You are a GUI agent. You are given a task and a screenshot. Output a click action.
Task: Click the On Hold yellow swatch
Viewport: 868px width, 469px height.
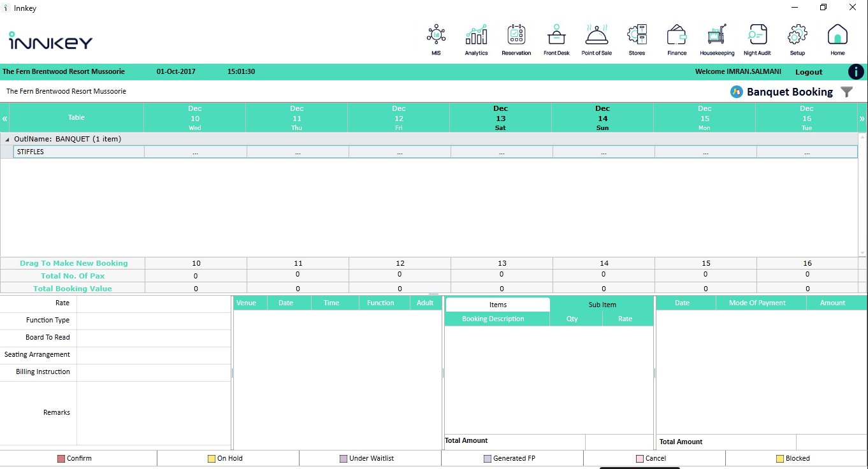pyautogui.click(x=212, y=459)
